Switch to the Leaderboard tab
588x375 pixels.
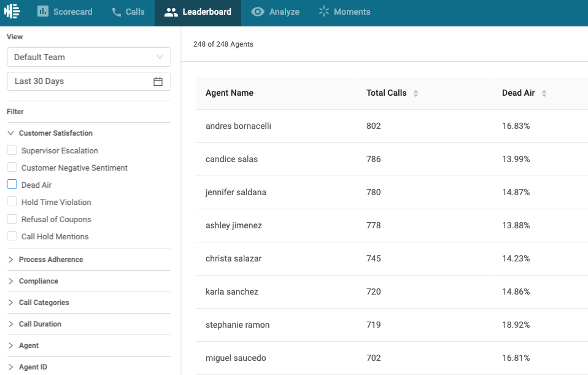coord(198,12)
